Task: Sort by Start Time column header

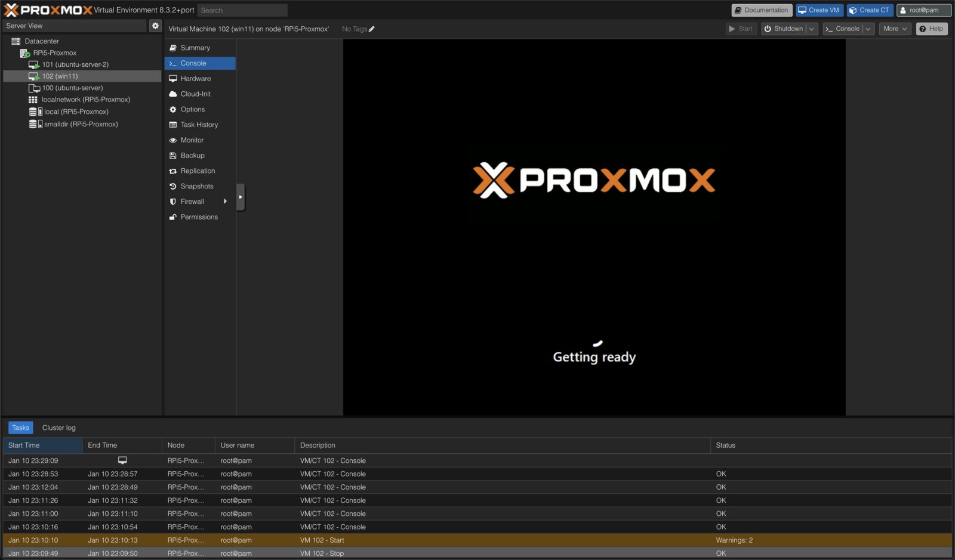Action: 42,445
